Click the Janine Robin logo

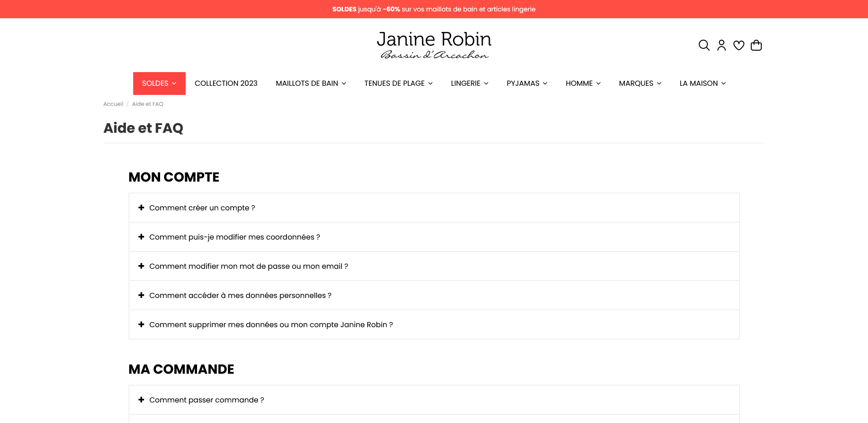pos(434,45)
